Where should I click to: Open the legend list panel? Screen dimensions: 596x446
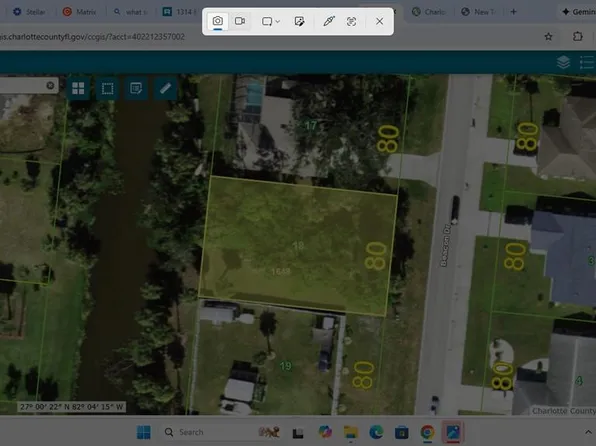point(587,62)
